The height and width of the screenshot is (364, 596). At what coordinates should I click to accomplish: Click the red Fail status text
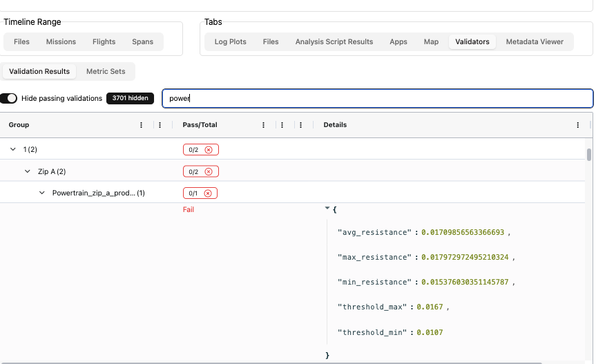coord(188,210)
